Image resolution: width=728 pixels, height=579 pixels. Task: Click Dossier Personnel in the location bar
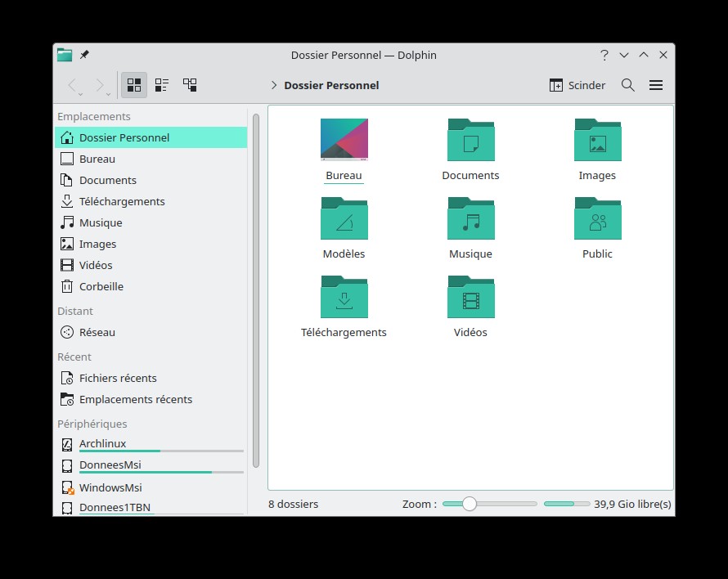331,85
